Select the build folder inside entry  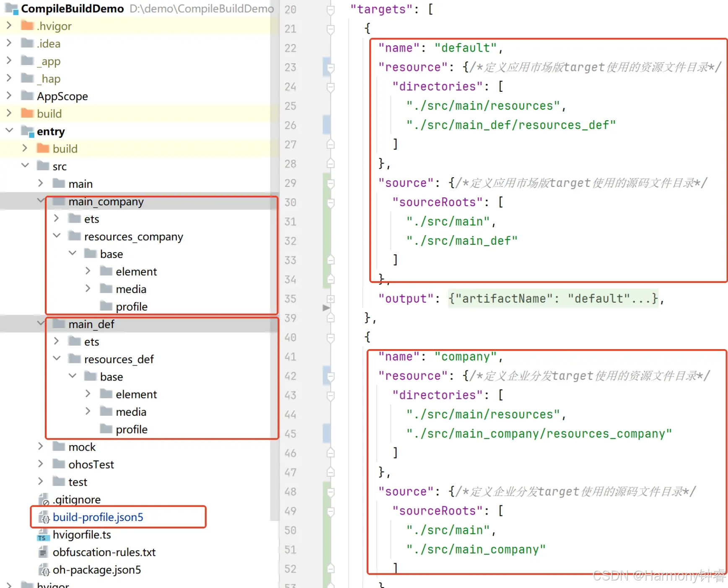[x=65, y=149]
